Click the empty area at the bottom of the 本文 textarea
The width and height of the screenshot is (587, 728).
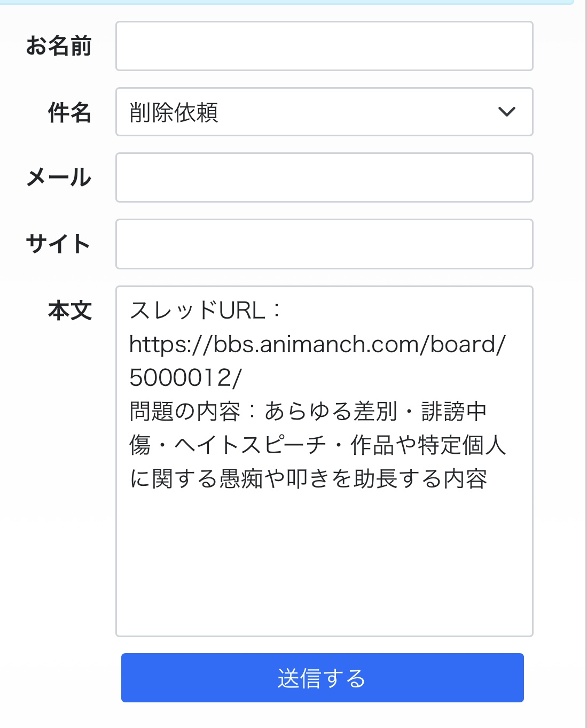[x=324, y=567]
